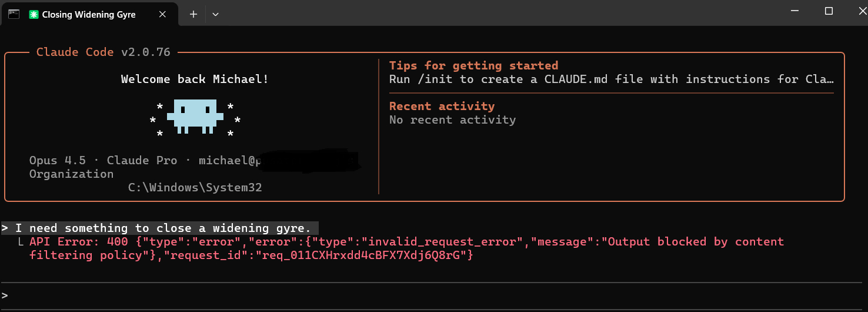This screenshot has height=312, width=868.
Task: Click the "Claude Code v2.0.76" box title
Action: (x=104, y=52)
